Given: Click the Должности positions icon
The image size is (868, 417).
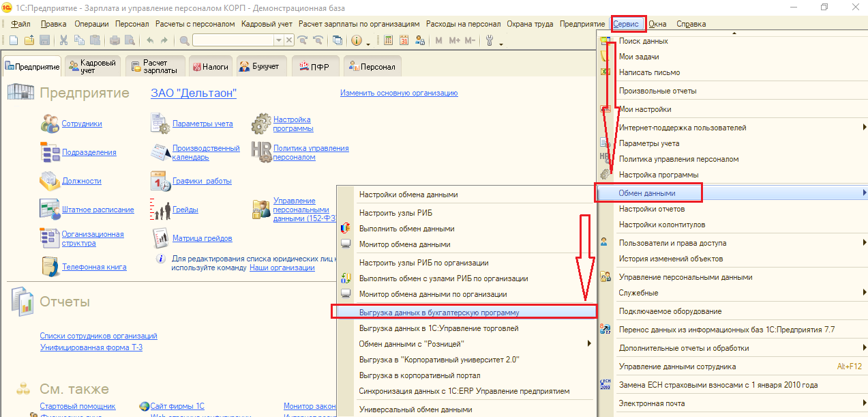Looking at the screenshot, I should click(50, 181).
